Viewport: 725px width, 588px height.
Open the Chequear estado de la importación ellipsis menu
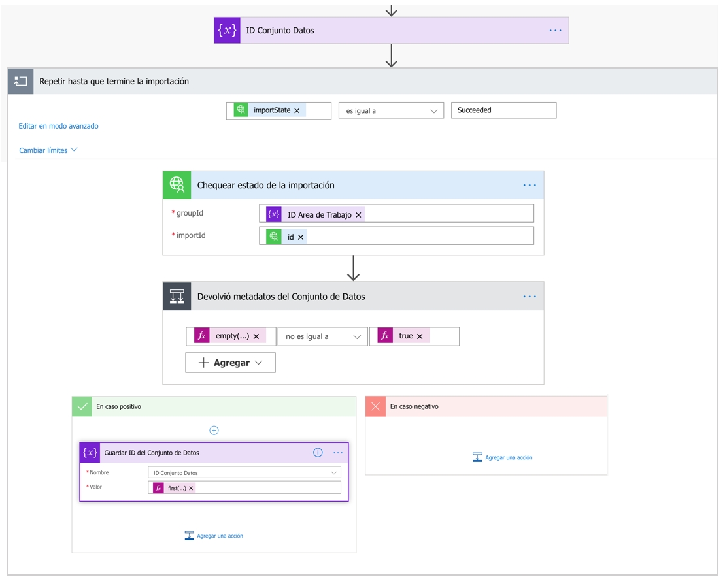(529, 186)
